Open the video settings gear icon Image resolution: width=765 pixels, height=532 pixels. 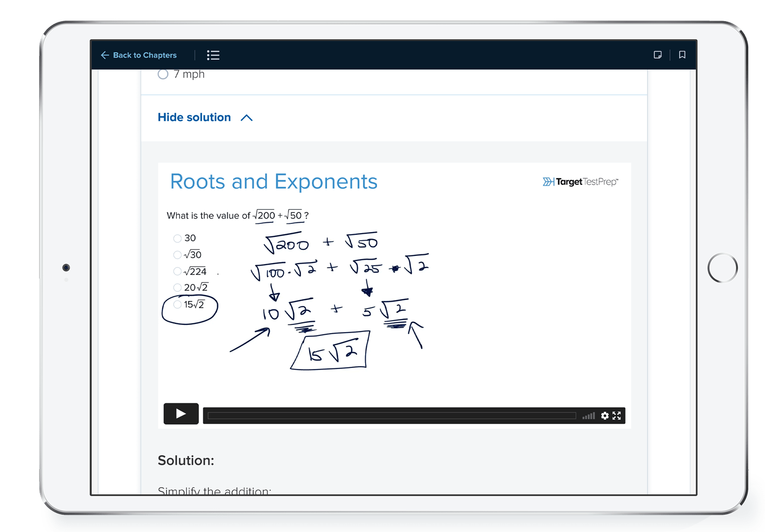605,416
